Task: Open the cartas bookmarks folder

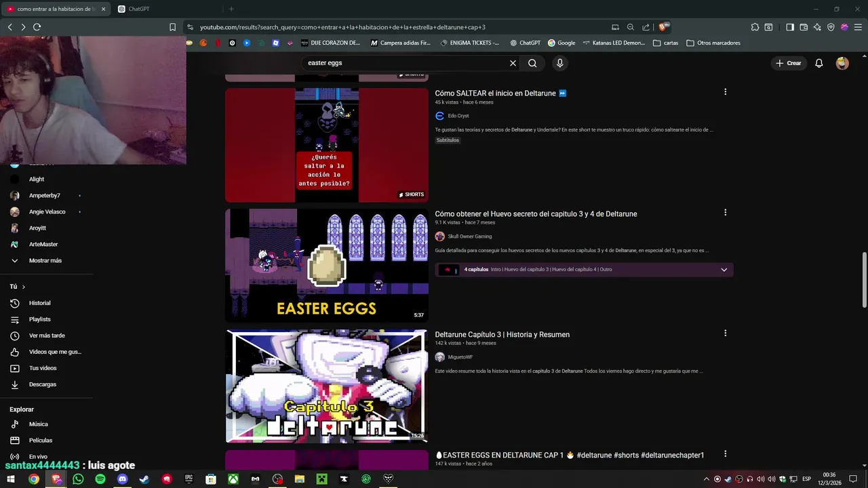Action: 665,43
